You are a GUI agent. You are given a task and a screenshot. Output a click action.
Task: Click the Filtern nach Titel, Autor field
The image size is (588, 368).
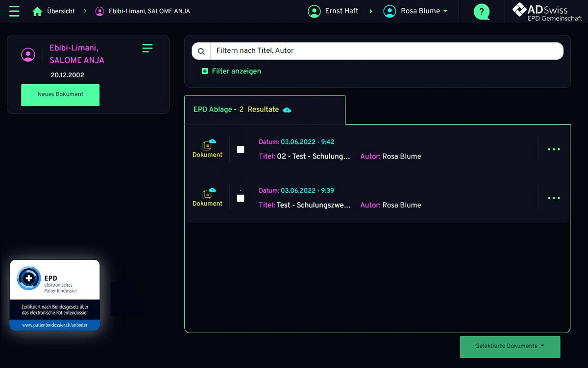[x=386, y=51]
